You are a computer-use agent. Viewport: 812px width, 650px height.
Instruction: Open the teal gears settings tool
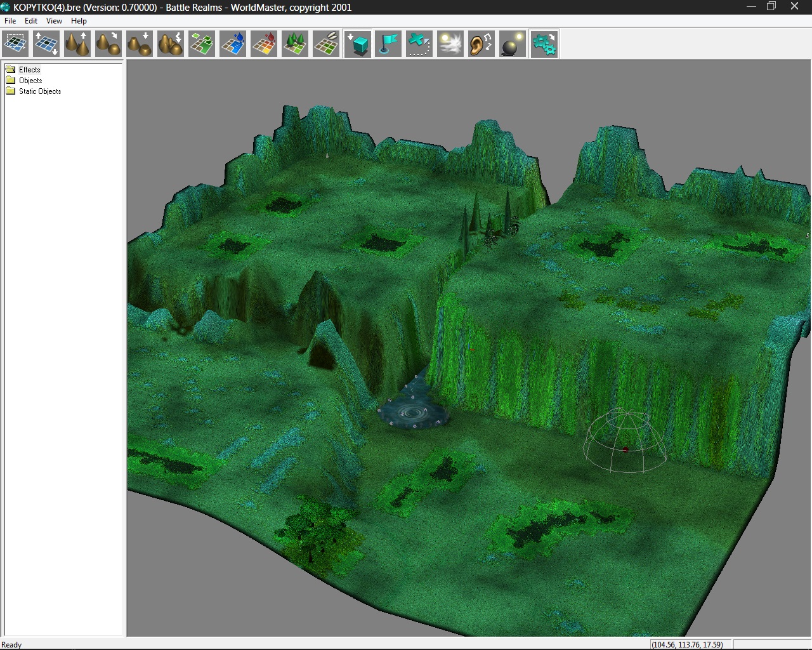(544, 44)
